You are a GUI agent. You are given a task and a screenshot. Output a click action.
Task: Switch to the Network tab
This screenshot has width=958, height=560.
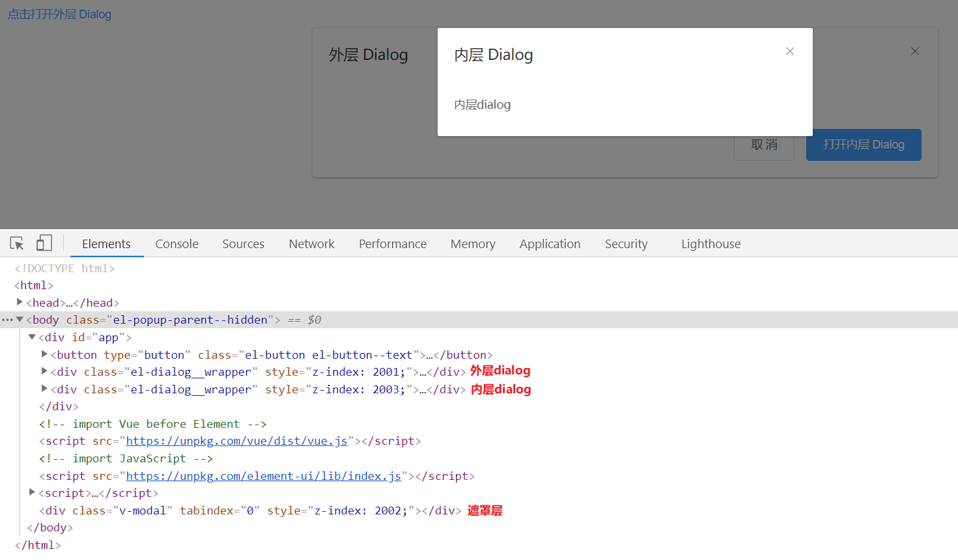pos(311,244)
